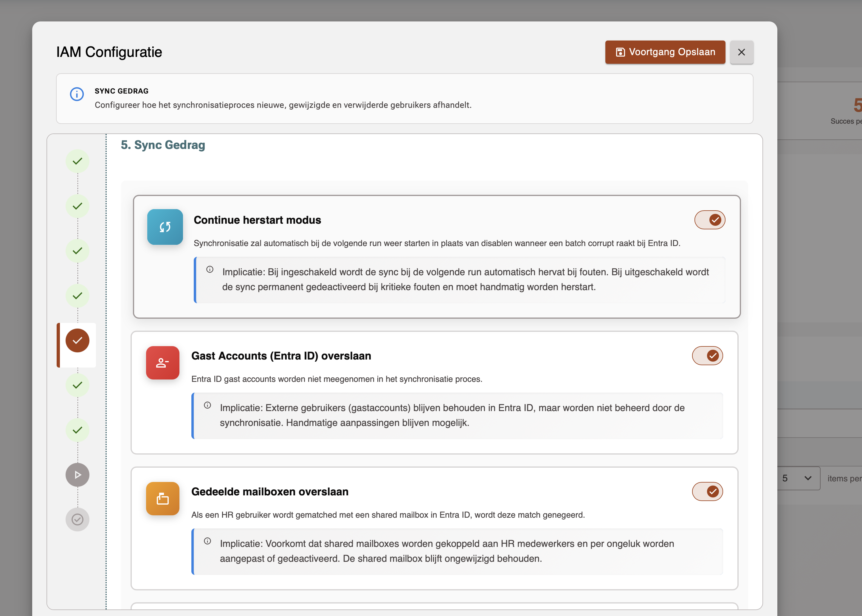Click the note starting 'Implicatie: Externe gebruikers'
Image resolution: width=862 pixels, height=616 pixels.
tap(452, 415)
